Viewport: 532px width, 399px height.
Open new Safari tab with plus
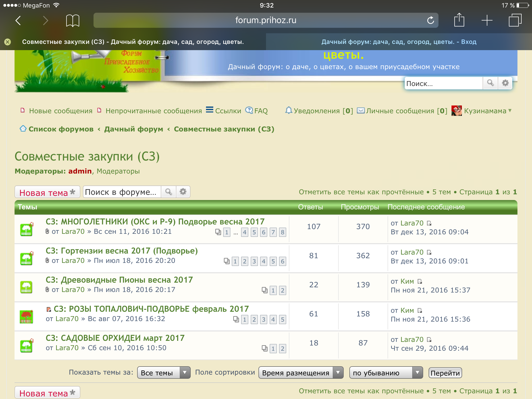click(487, 20)
